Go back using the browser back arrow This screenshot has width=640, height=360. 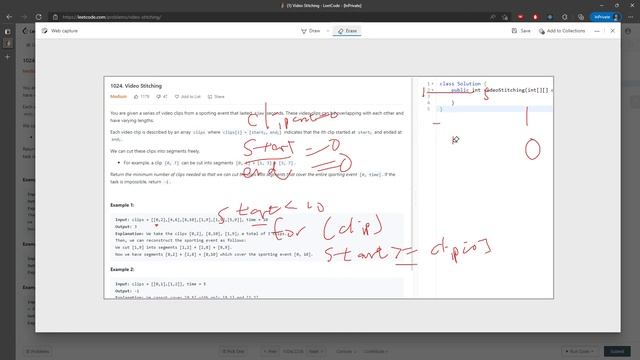[9, 17]
